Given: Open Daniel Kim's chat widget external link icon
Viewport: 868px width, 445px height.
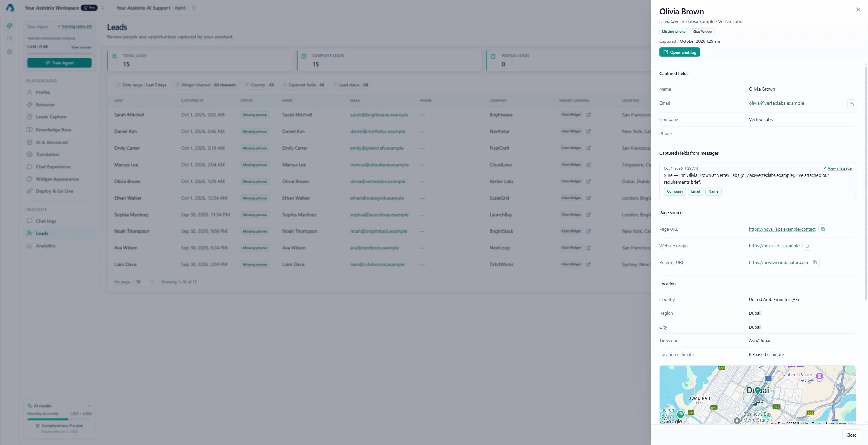Looking at the screenshot, I should (x=588, y=131).
